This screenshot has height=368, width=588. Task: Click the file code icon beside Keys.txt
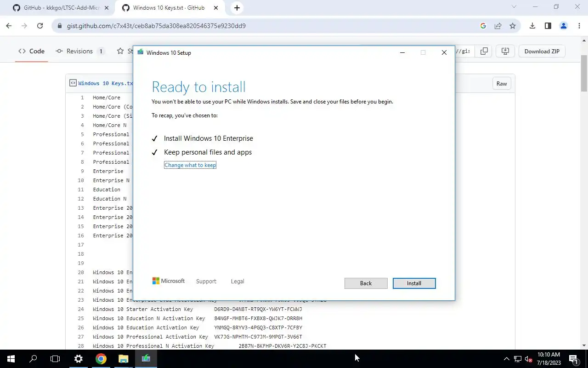73,83
